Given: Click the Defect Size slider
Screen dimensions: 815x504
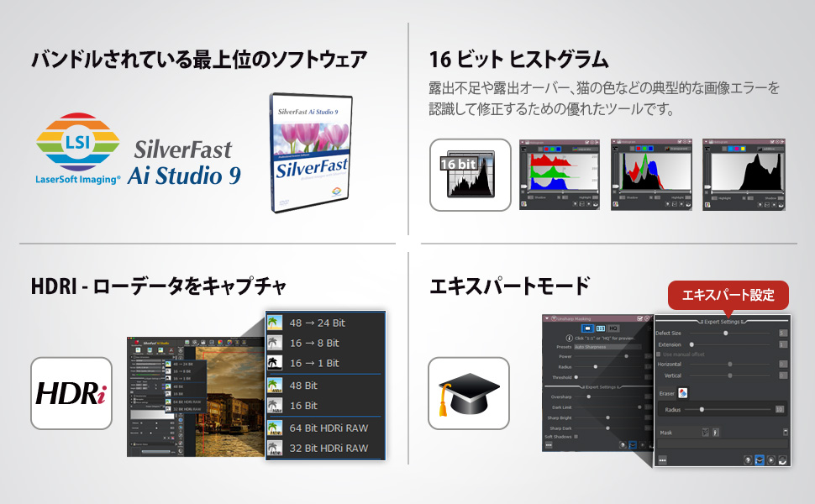Looking at the screenshot, I should pos(730,333).
